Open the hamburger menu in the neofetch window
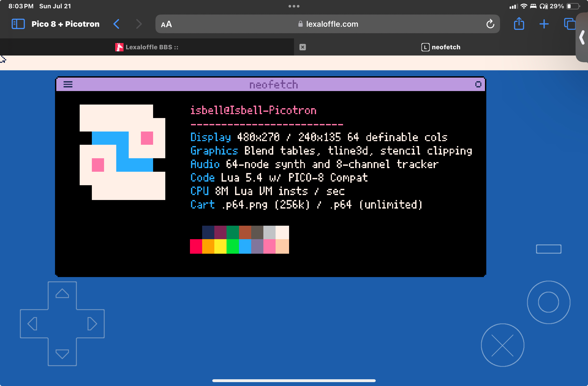This screenshot has width=588, height=386. (x=68, y=84)
